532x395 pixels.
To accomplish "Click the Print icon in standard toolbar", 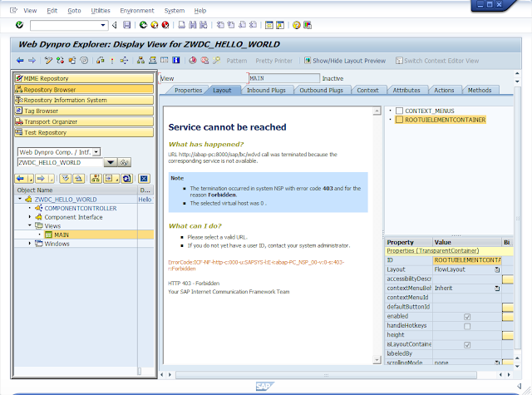I will click(x=182, y=25).
